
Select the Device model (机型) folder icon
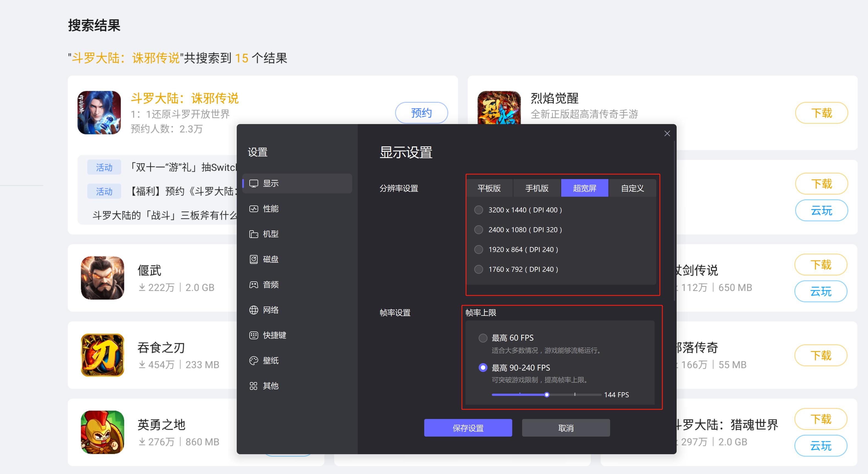pos(253,234)
